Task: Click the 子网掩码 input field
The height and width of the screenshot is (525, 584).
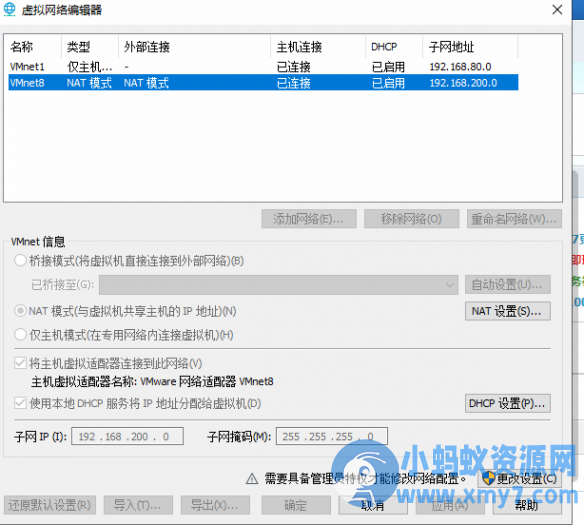Action: pos(331,436)
